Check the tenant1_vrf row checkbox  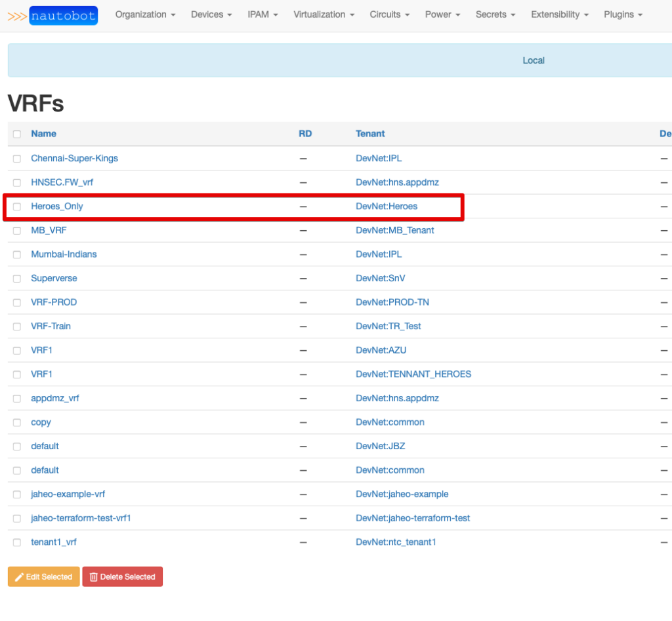(x=16, y=542)
